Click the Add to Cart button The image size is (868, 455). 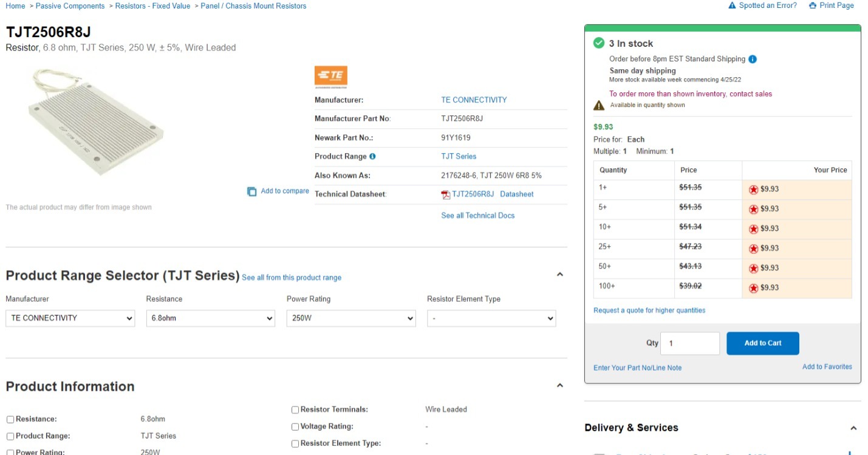click(763, 343)
